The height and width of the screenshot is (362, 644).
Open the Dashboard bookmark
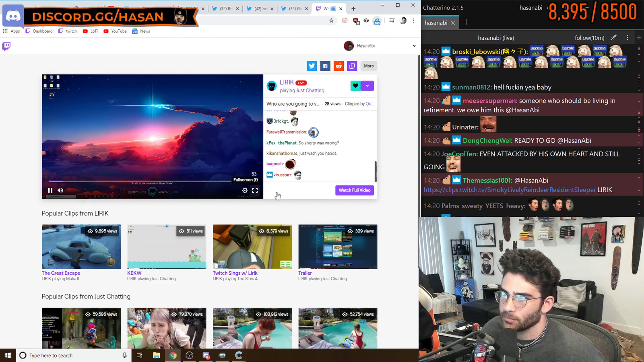pyautogui.click(x=39, y=31)
